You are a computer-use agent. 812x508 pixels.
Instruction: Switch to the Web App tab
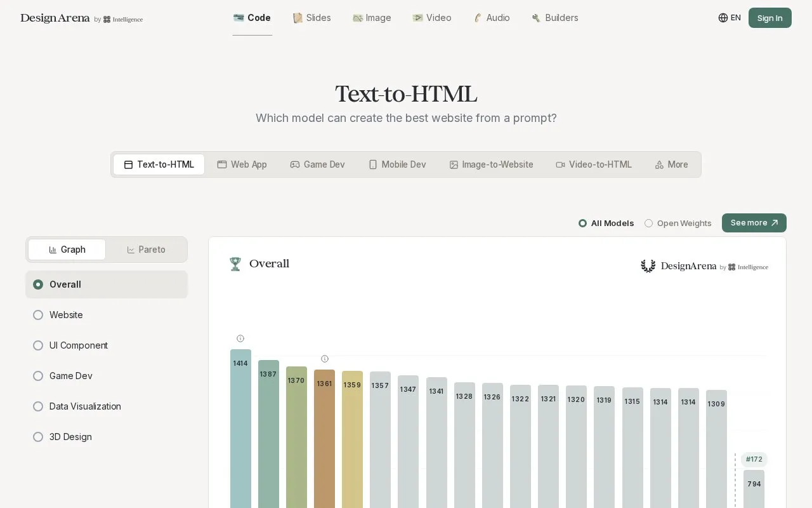(x=242, y=164)
